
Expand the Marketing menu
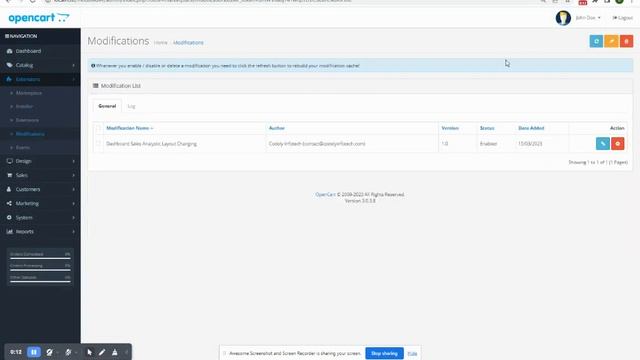[x=40, y=203]
